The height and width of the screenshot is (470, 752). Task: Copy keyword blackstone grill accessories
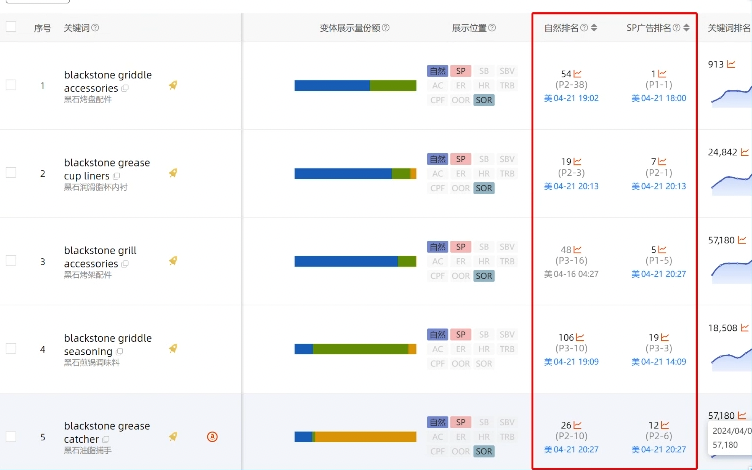(125, 264)
